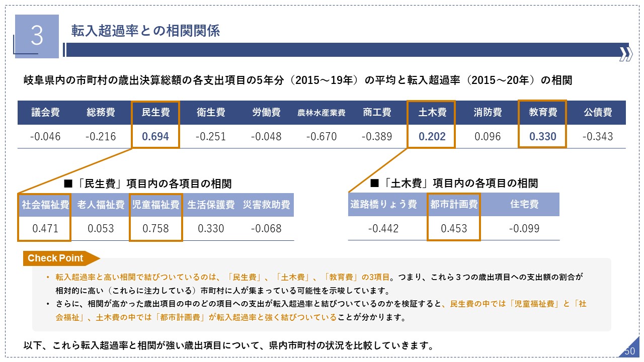Click the value -0.442
Screen dimensions: 644x362
(x=383, y=229)
